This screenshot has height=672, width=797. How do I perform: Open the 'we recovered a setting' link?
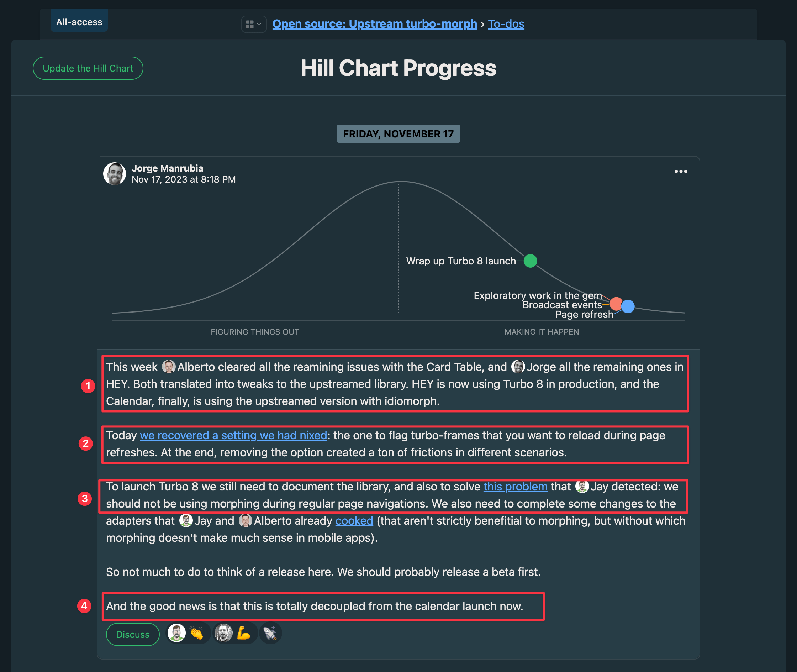click(233, 435)
